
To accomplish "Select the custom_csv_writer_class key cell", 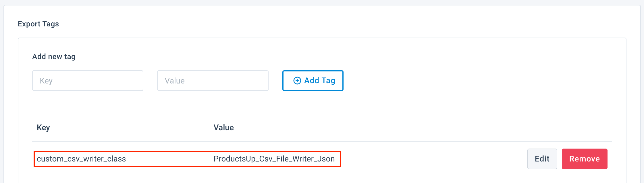I will click(x=81, y=159).
